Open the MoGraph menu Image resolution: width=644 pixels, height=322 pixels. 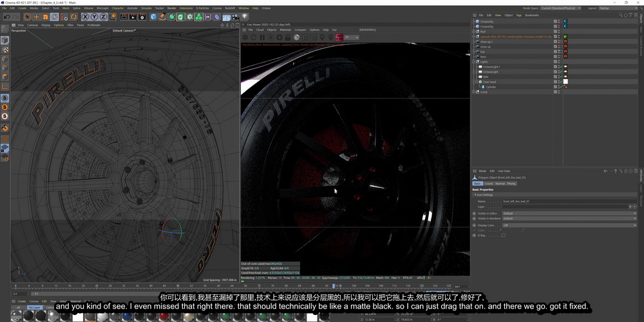pyautogui.click(x=102, y=8)
